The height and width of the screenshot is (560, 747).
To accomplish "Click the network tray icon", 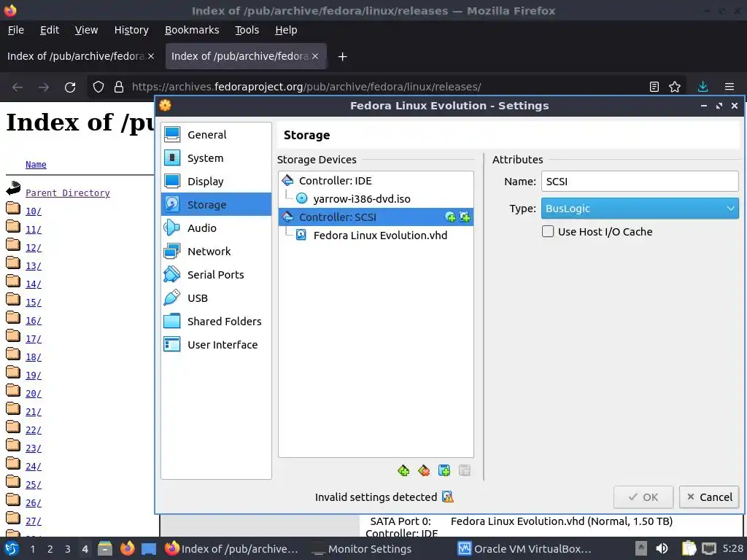I will pos(709,548).
